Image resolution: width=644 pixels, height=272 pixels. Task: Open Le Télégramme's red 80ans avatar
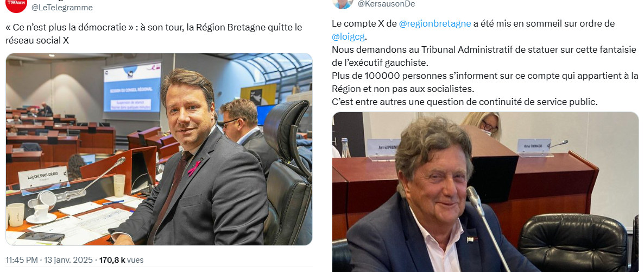[16, 5]
